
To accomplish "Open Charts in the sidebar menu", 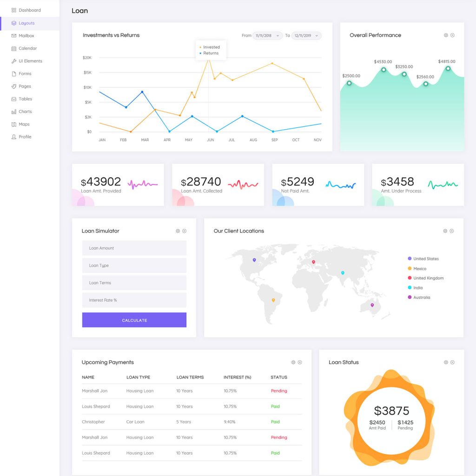I will [25, 112].
